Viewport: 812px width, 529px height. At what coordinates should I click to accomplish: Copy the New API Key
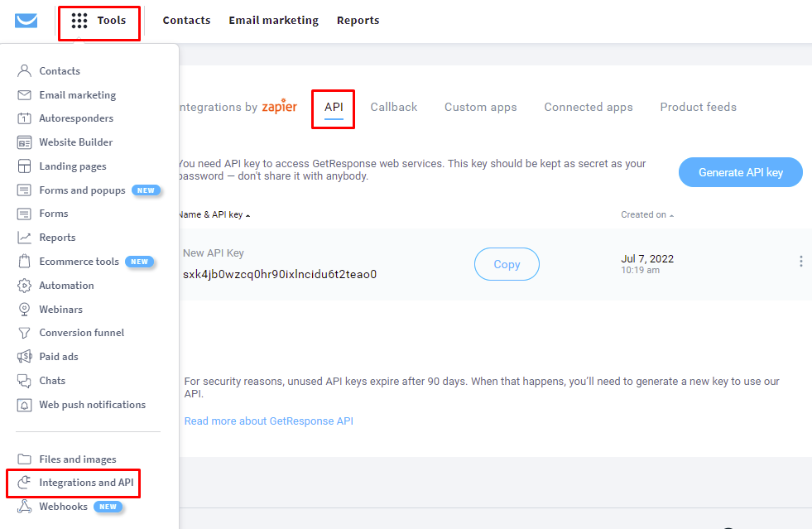click(507, 264)
